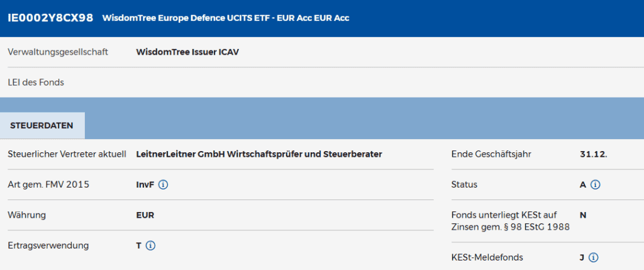Screen dimensions: 644x270
Task: Open info icon next to Status A
Action: click(595, 185)
